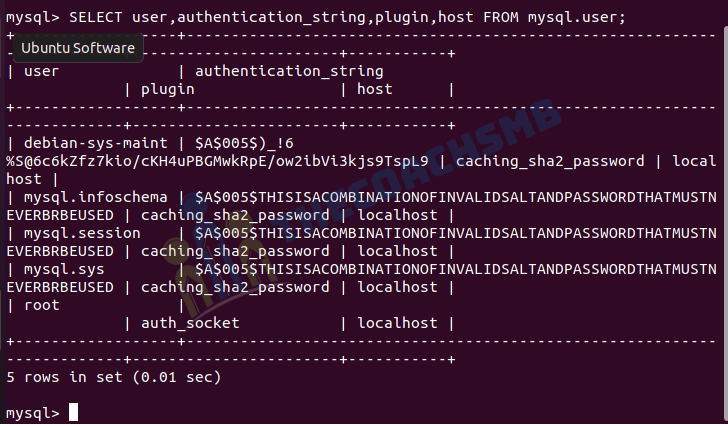The width and height of the screenshot is (728, 426).
Task: Select the authentication_string column header
Action: [x=289, y=71]
